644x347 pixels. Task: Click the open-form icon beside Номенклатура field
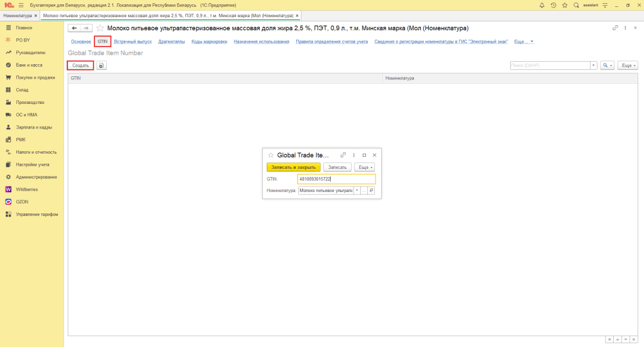[x=371, y=190]
